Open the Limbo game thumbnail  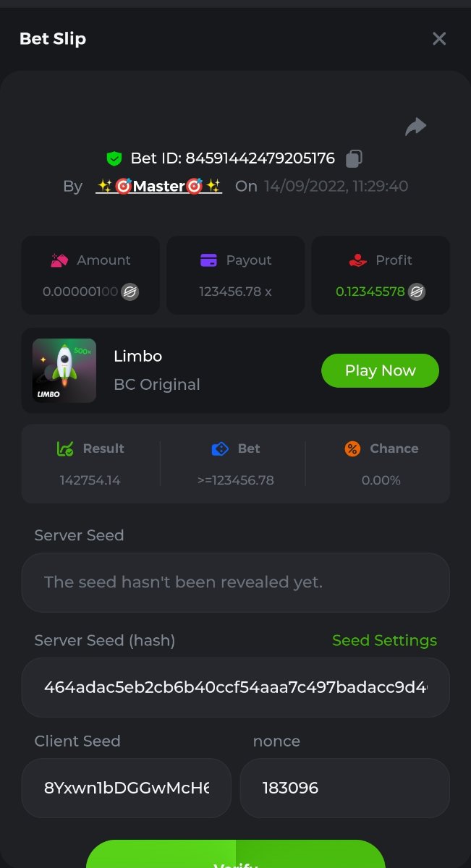pos(64,370)
